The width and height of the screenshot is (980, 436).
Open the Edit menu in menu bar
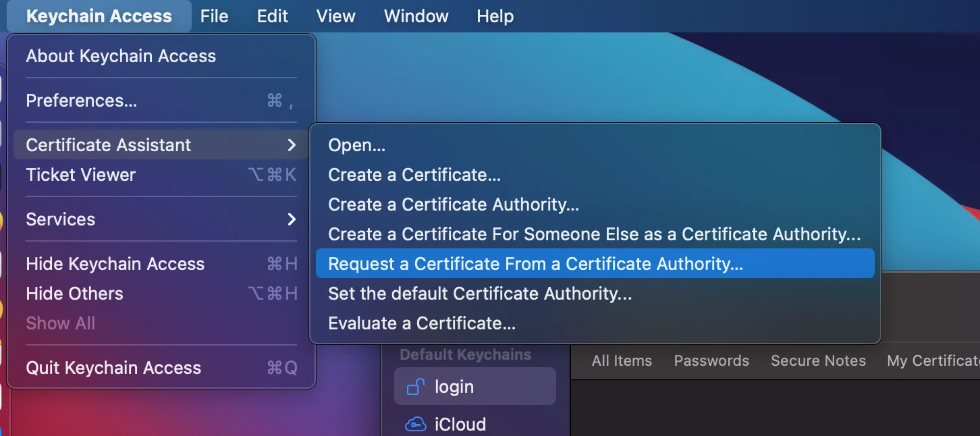tap(272, 16)
